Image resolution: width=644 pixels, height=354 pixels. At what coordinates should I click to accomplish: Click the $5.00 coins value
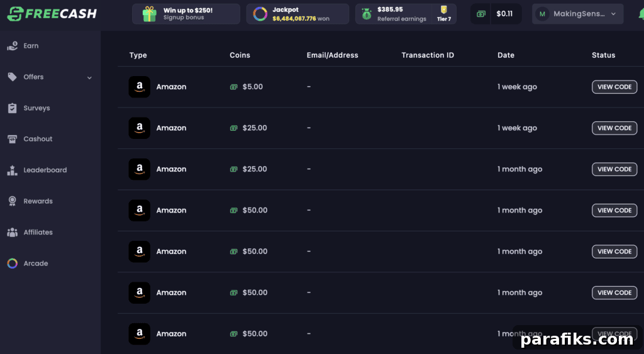point(253,87)
